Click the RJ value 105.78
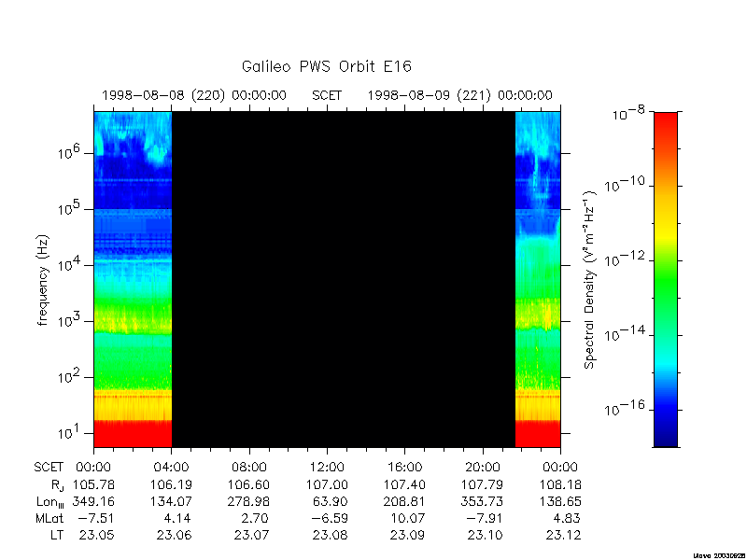This screenshot has width=747, height=560. pos(94,484)
